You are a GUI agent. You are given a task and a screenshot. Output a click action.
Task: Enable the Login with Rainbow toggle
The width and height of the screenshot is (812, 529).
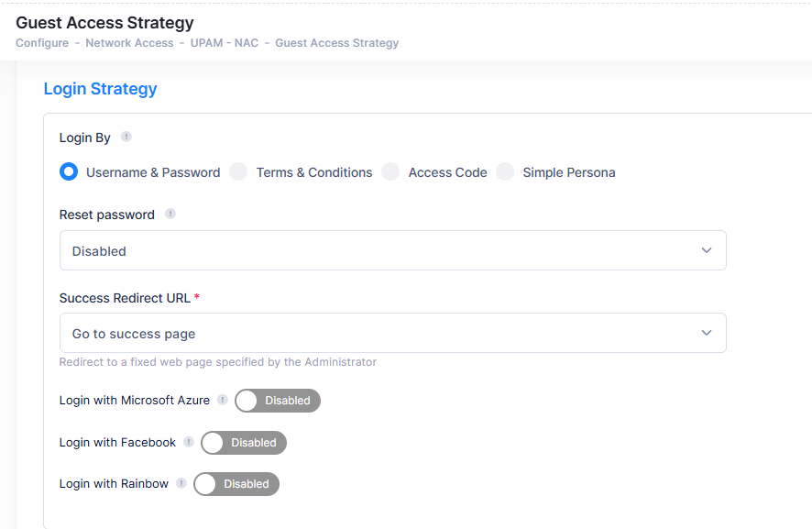(x=236, y=484)
